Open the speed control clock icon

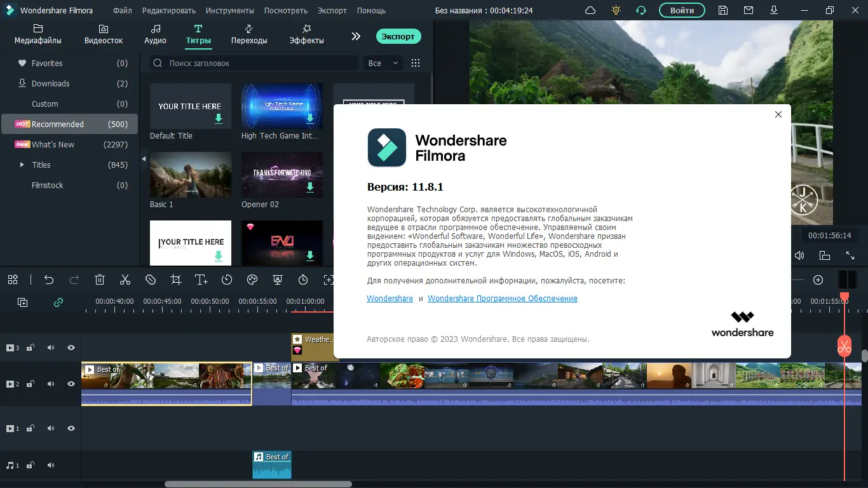click(227, 280)
